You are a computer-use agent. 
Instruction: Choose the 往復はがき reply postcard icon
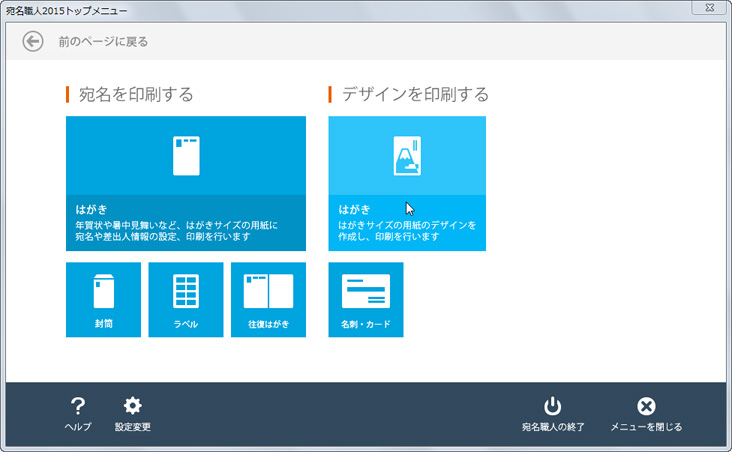(x=268, y=291)
